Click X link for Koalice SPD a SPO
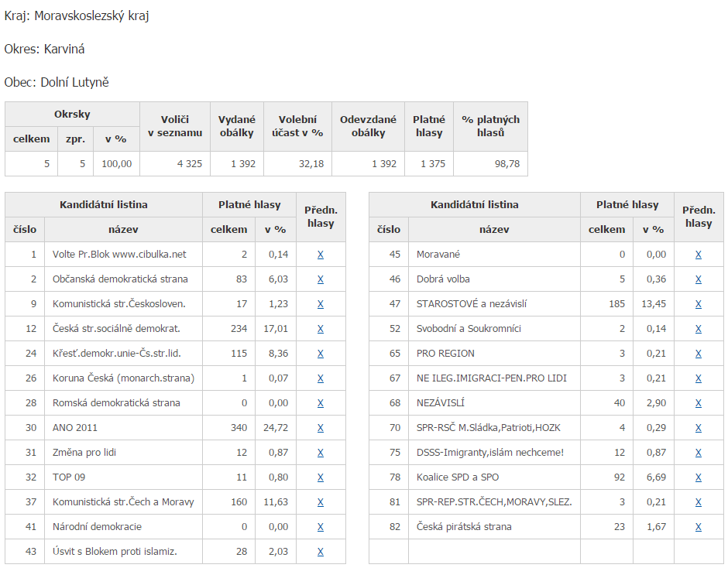The width and height of the screenshot is (728, 568). [698, 477]
